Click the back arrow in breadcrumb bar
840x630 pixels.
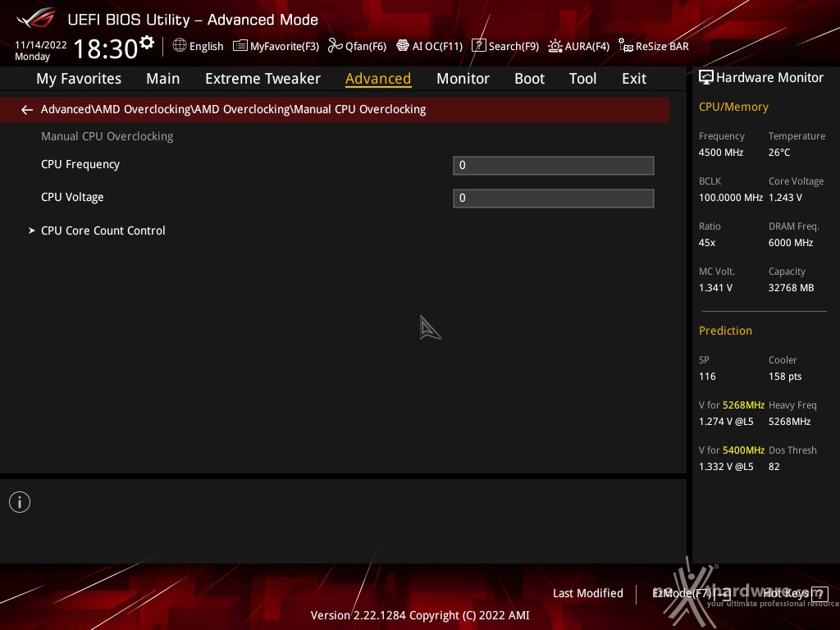27,110
